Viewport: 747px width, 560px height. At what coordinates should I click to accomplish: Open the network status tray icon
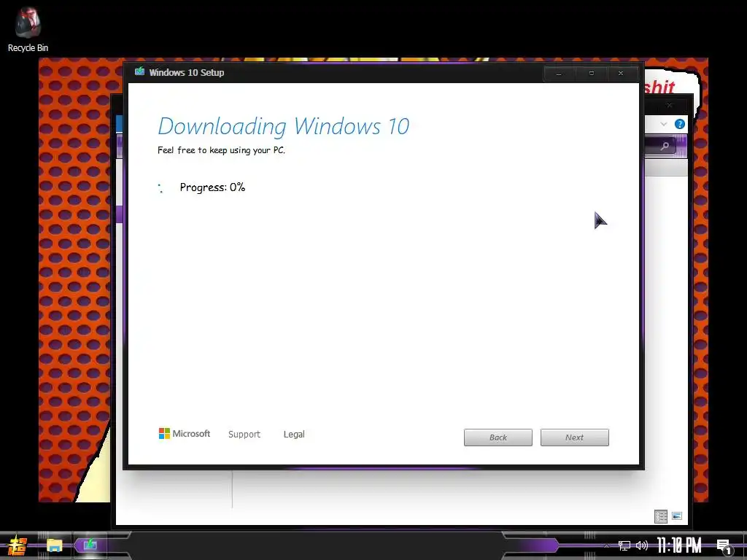[624, 545]
